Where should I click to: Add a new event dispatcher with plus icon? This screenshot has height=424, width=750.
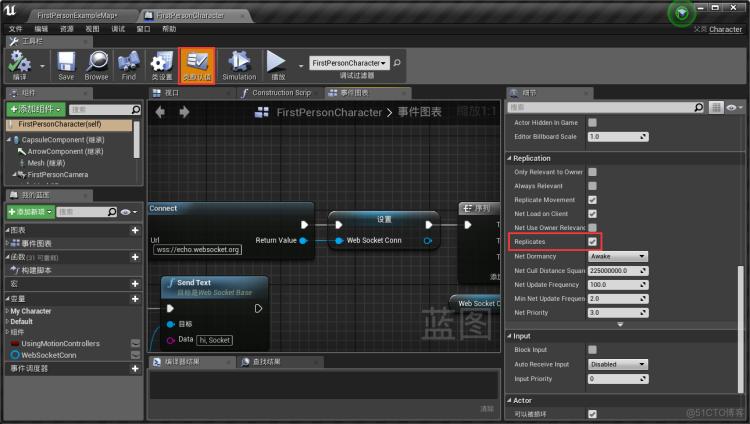pyautogui.click(x=135, y=368)
